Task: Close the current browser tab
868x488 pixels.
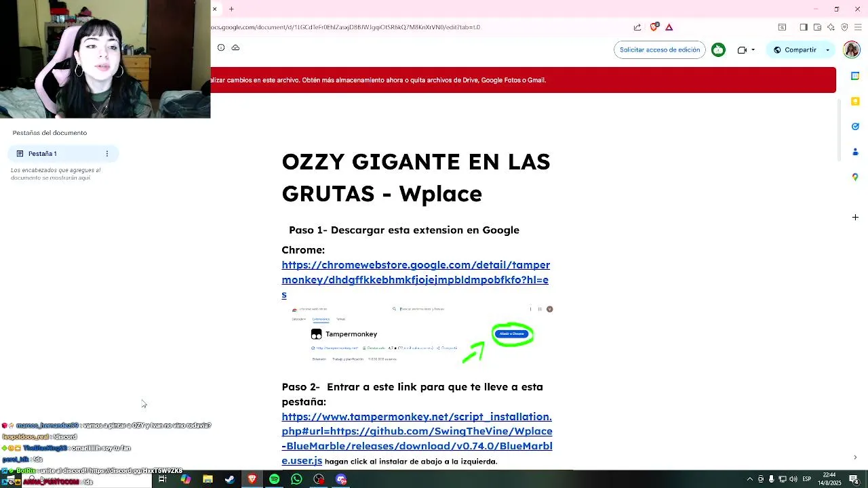Action: pyautogui.click(x=215, y=9)
